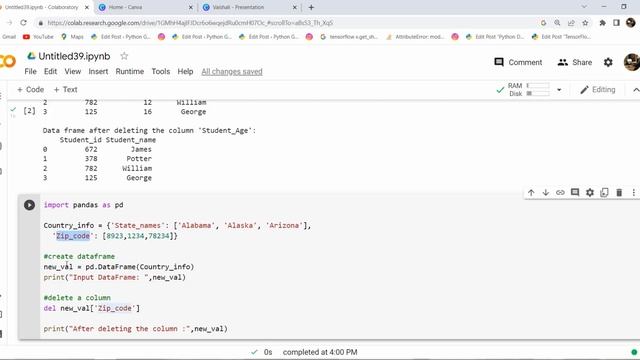640x360 pixels.
Task: Mirror cell in tab icon
Action: [x=604, y=192]
